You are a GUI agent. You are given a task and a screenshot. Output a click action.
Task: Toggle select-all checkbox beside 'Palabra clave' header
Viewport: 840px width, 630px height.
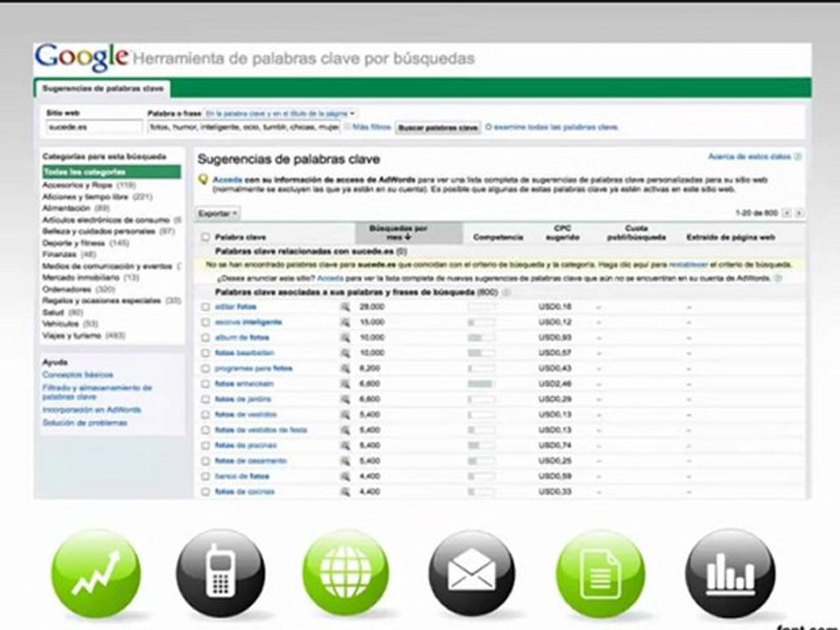[205, 237]
